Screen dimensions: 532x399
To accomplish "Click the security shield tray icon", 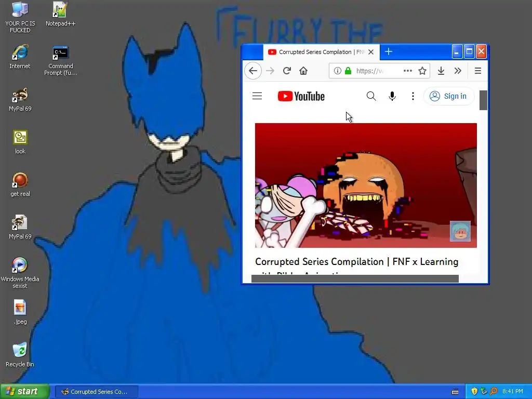I will 474,392.
